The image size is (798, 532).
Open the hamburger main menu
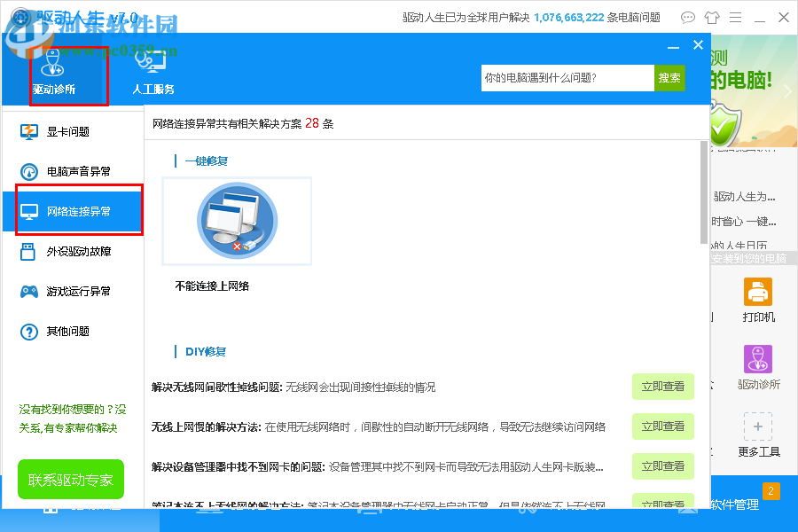pos(737,17)
